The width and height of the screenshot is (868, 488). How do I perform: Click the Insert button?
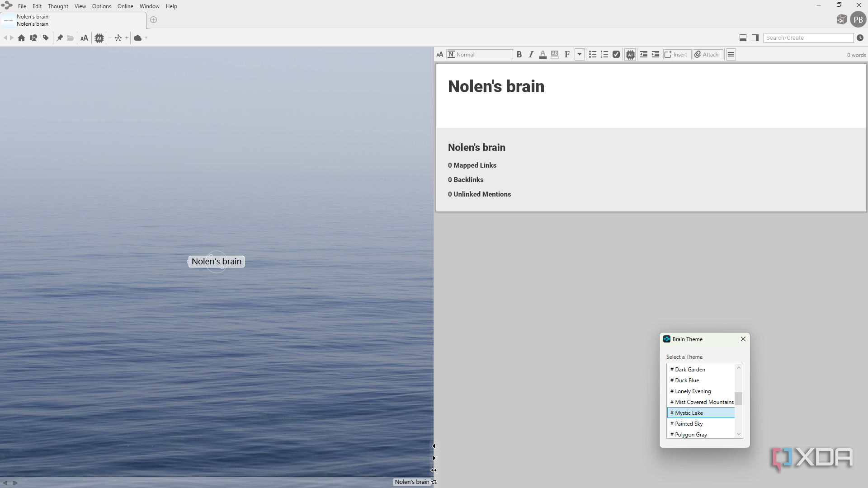(677, 55)
